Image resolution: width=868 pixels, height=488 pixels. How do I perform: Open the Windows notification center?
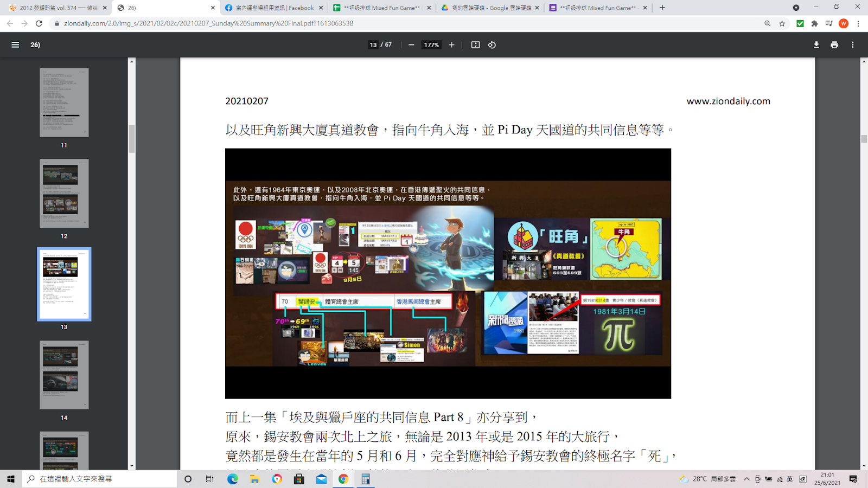pyautogui.click(x=853, y=479)
